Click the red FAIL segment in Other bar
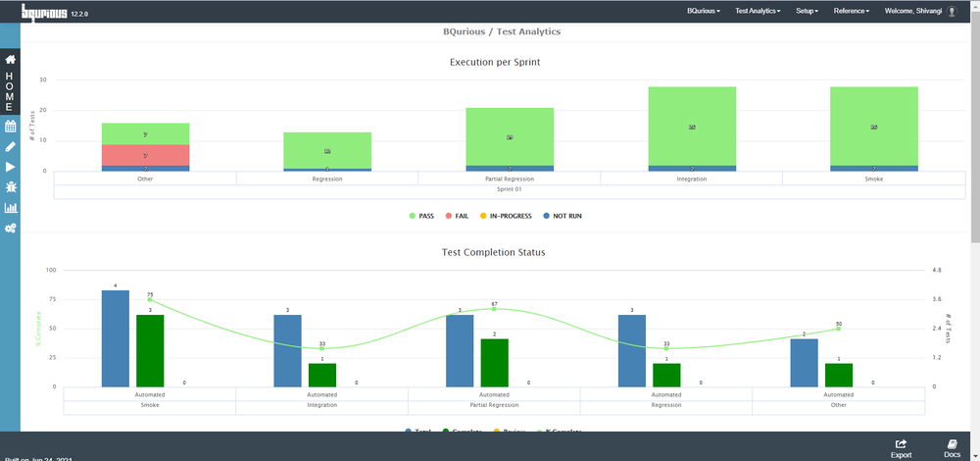Screen dimensions: 980x461 point(146,155)
